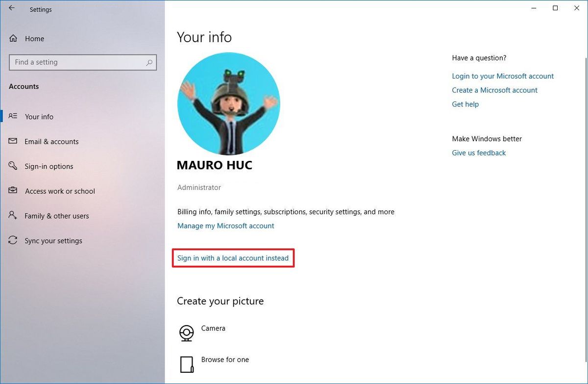Click the Browse for one file icon
Viewport: 588px width, 384px height.
tap(186, 363)
